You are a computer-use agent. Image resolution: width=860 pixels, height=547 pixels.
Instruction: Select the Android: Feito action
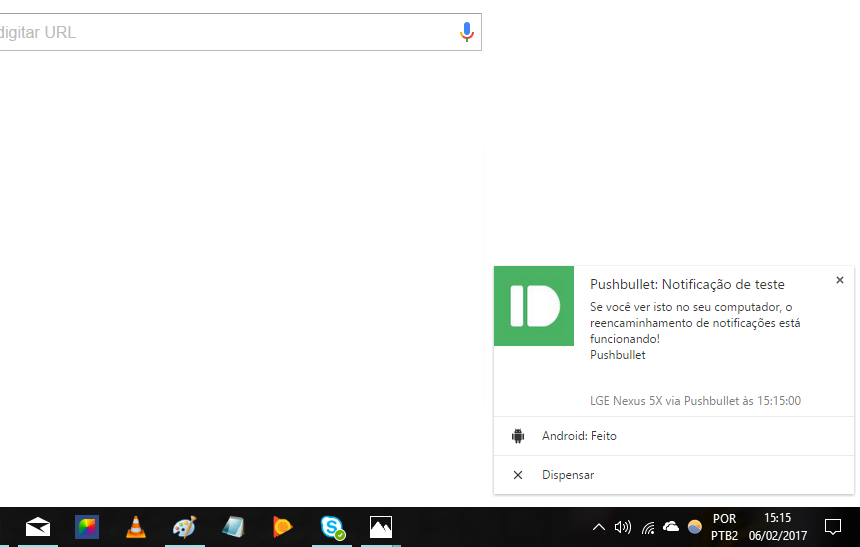674,436
